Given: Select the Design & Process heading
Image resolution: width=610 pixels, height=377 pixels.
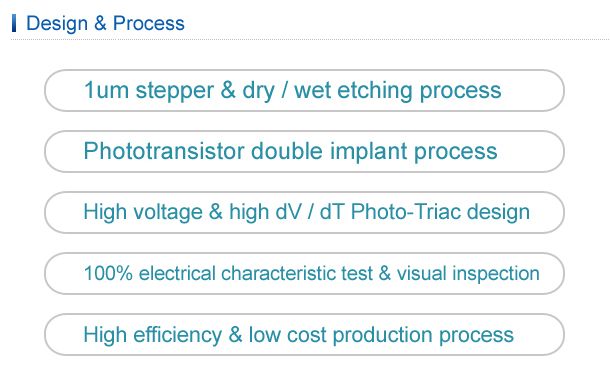Looking at the screenshot, I should click(105, 23).
